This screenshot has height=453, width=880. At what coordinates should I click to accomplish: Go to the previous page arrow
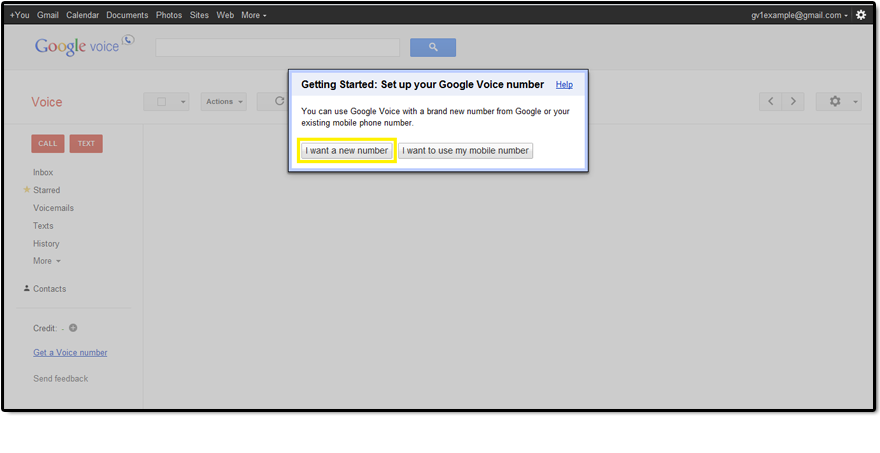tap(770, 101)
